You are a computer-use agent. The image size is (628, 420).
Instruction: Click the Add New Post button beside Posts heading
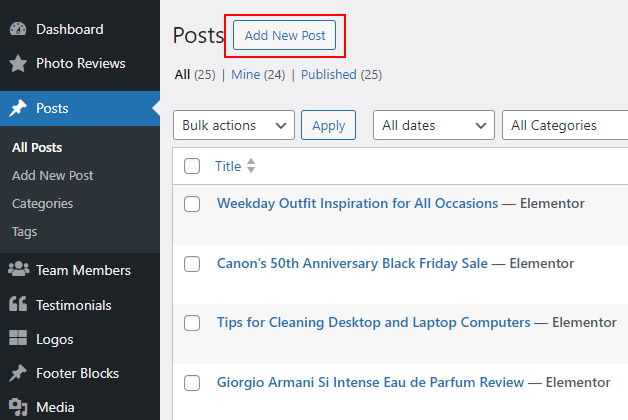click(284, 35)
